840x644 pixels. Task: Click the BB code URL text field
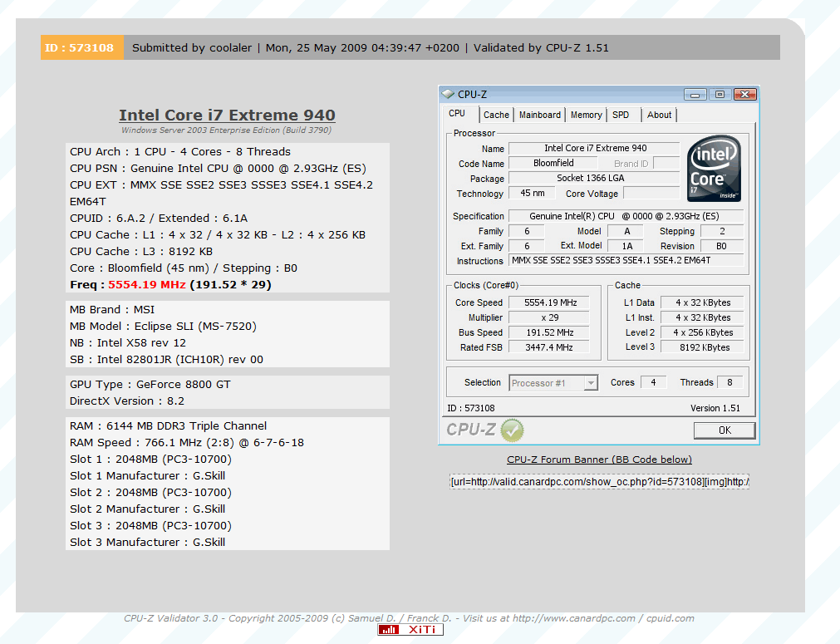pyautogui.click(x=599, y=482)
